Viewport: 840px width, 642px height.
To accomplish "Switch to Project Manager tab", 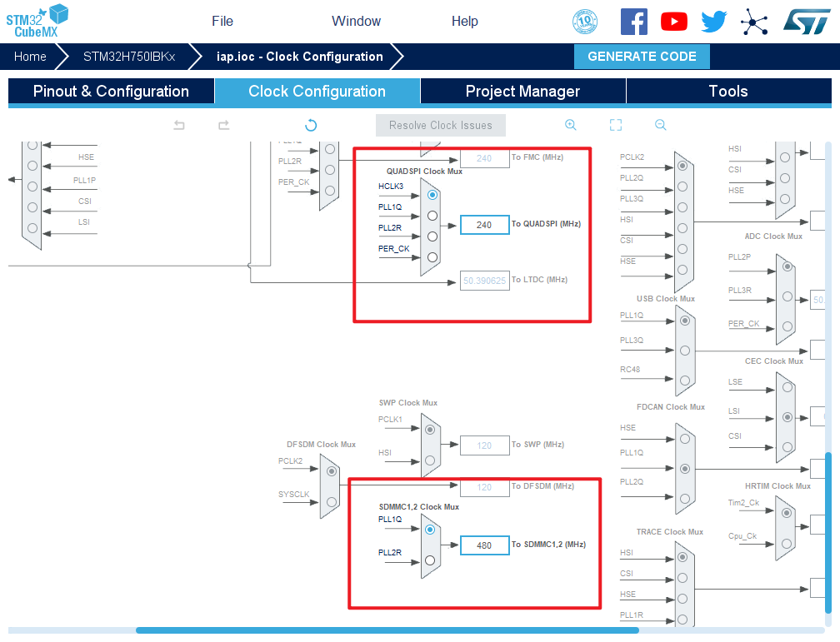I will click(522, 92).
